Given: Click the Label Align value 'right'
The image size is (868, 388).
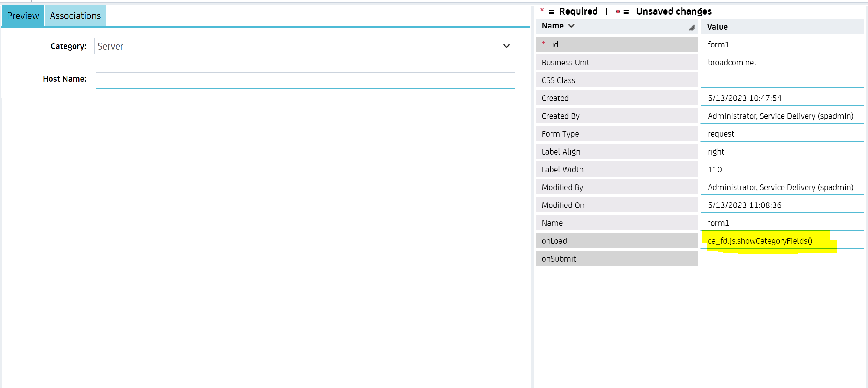Looking at the screenshot, I should point(715,152).
